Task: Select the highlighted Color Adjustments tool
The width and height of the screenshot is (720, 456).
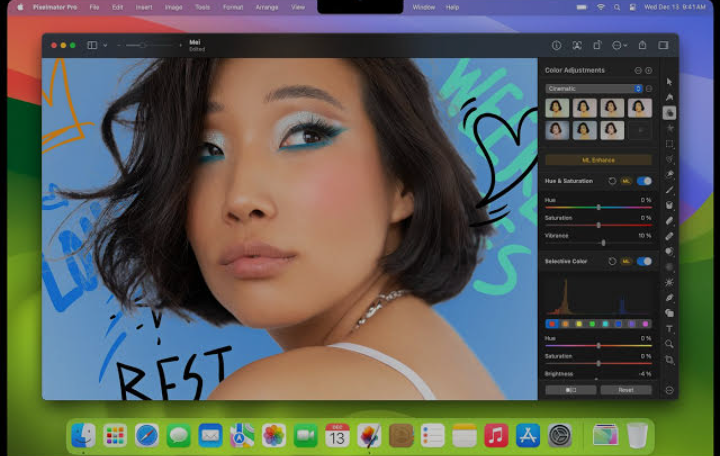Action: point(669,113)
